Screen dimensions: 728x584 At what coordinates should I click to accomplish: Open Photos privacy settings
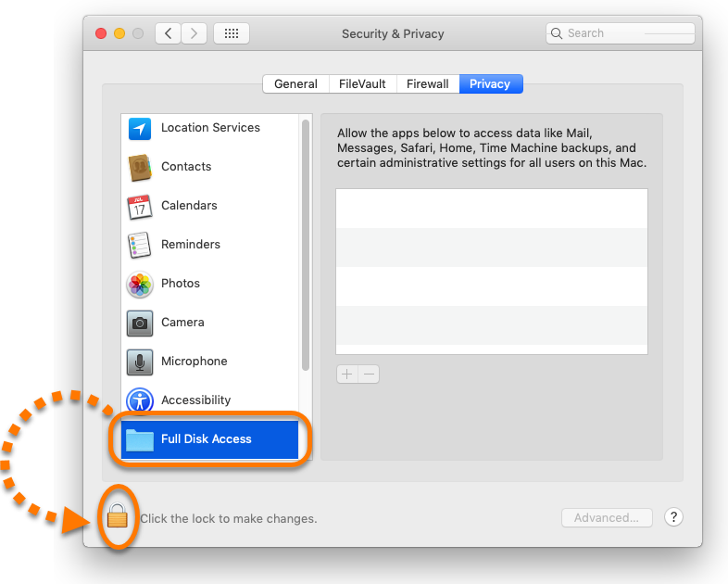210,284
